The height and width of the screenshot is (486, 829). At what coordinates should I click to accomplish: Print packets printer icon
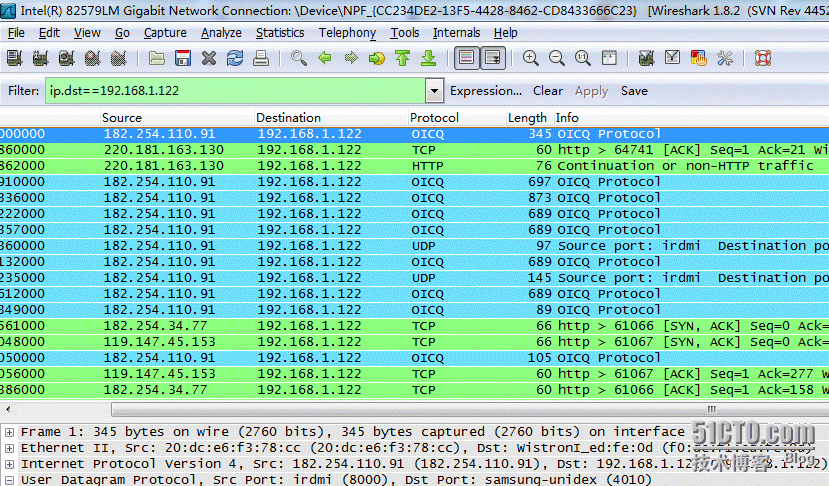tap(261, 58)
